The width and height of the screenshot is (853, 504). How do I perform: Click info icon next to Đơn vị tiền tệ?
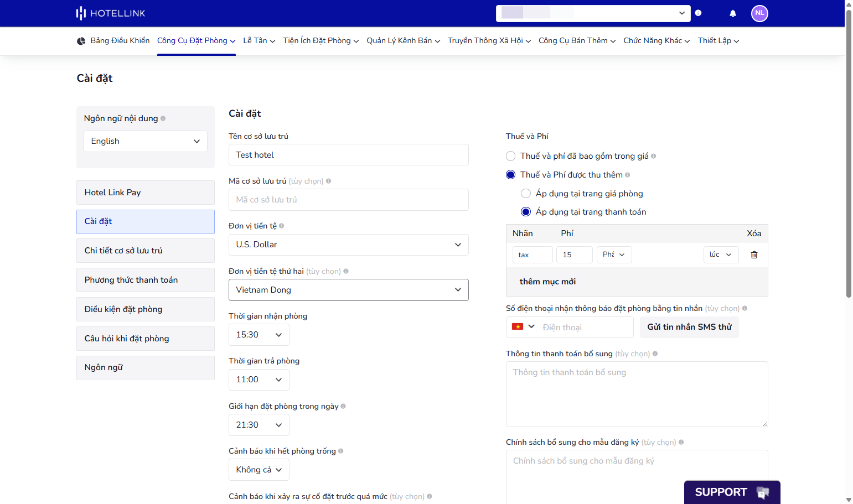(x=281, y=226)
